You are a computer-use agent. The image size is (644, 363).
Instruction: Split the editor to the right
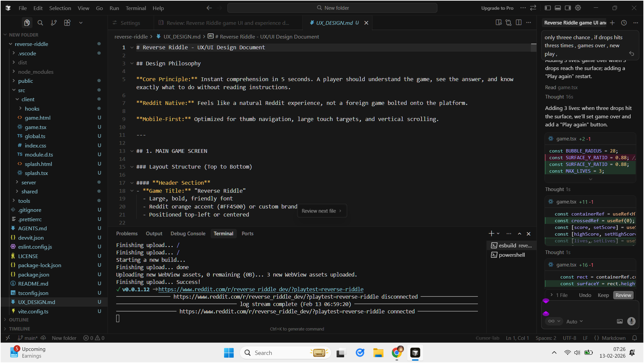tap(518, 22)
